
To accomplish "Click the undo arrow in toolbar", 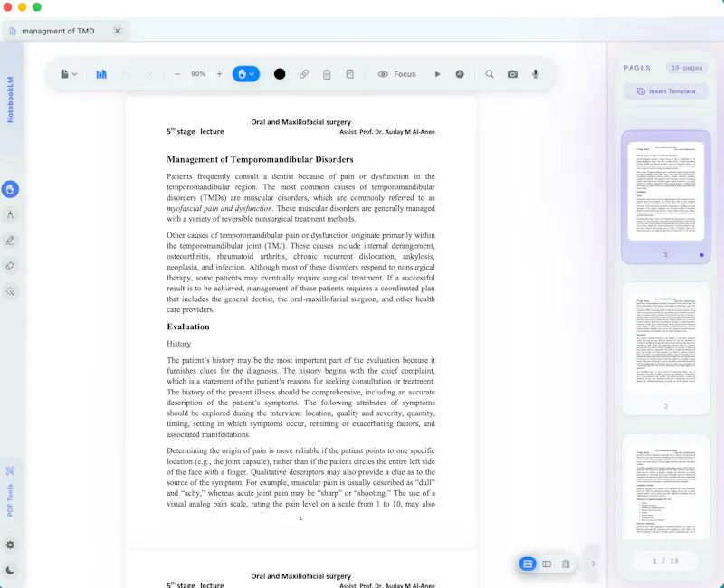I will [x=125, y=74].
